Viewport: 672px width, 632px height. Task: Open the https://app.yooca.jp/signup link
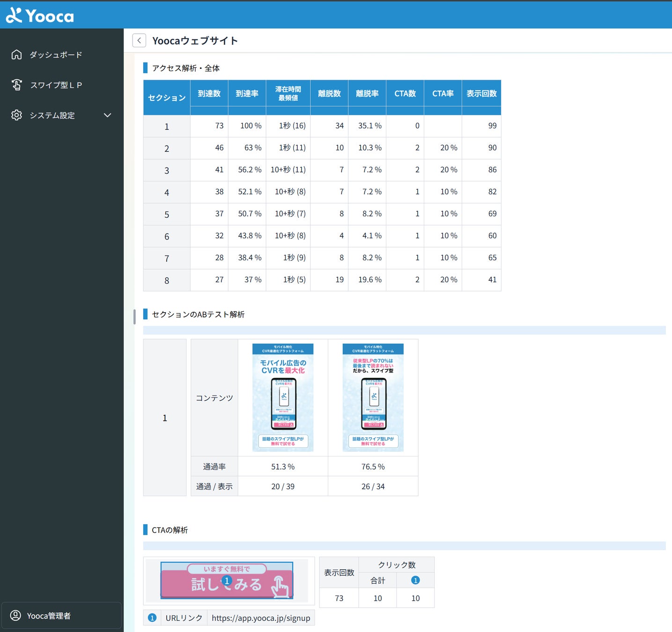pos(261,618)
